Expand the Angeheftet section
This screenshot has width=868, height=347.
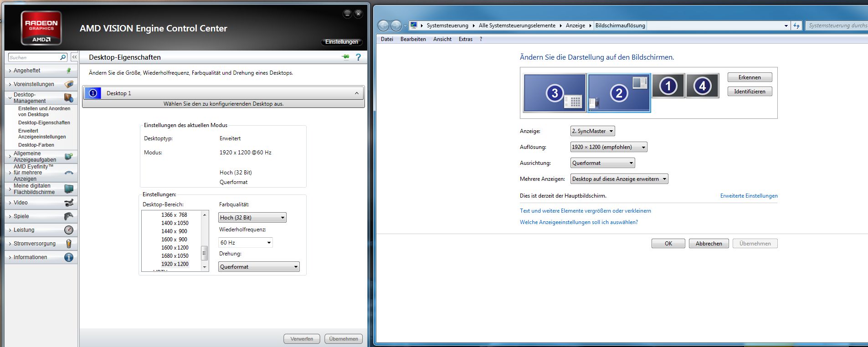10,71
